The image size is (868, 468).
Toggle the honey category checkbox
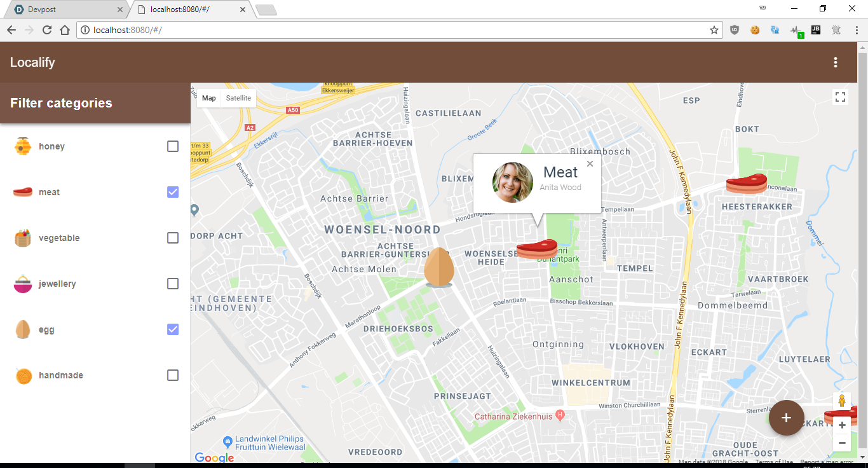[x=173, y=146]
